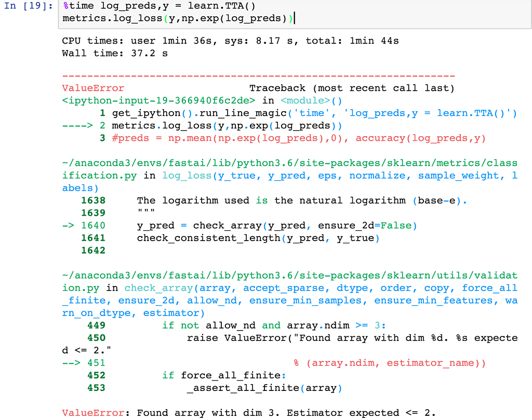Select the classification.py file path
532x420 pixels.
click(x=260, y=163)
